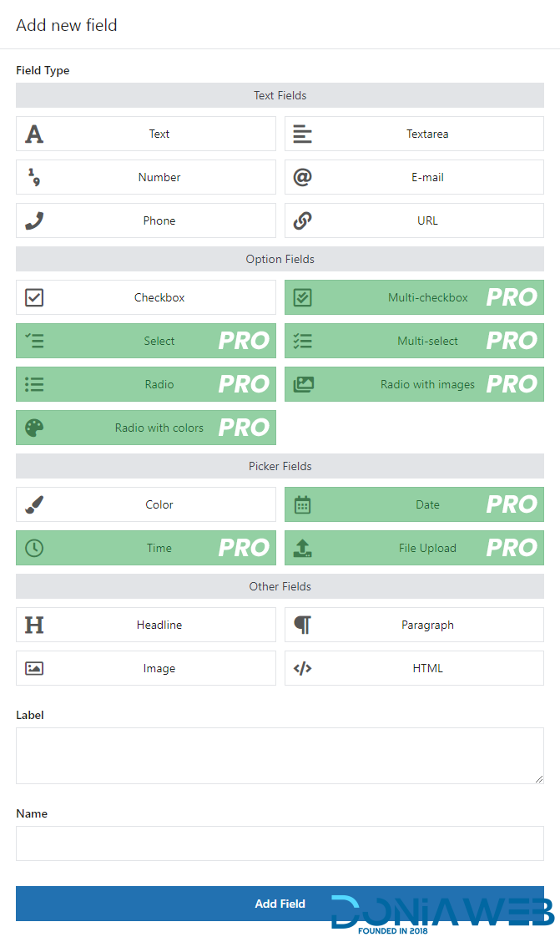Click the E-mail at-sign icon

(302, 177)
